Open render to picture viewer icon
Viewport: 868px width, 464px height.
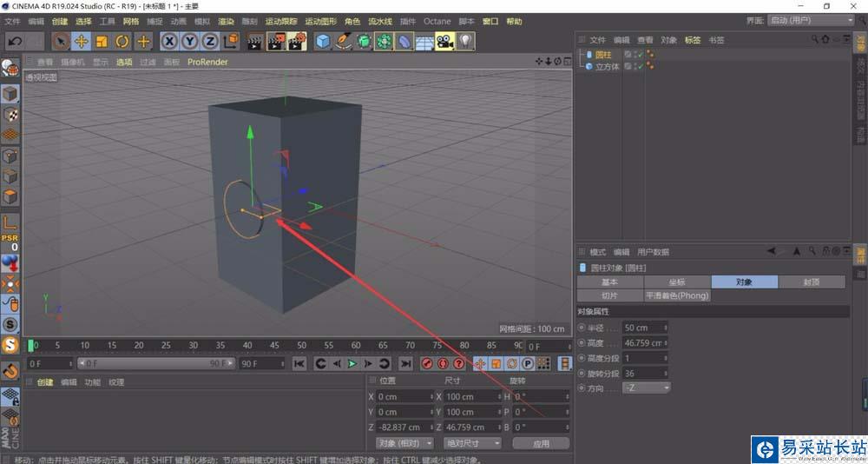pyautogui.click(x=276, y=42)
